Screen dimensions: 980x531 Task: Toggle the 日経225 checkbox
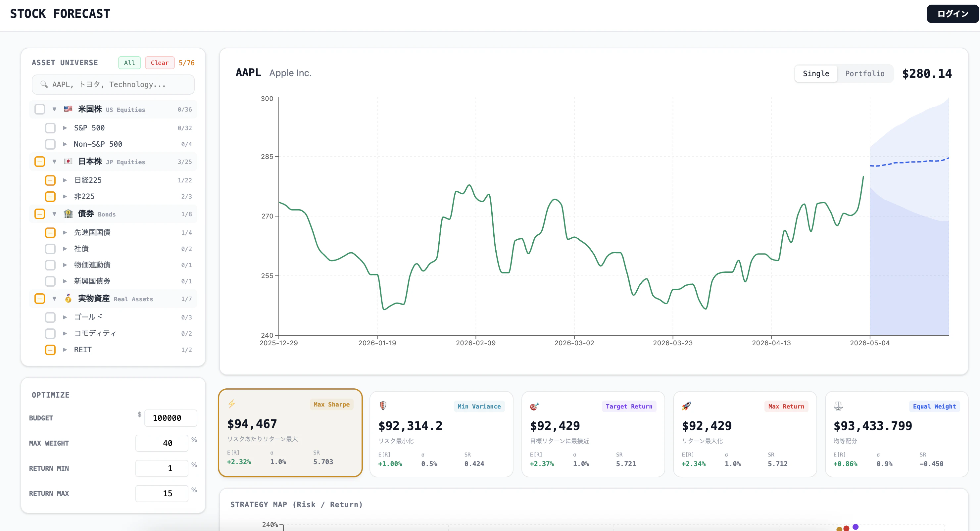(x=50, y=180)
